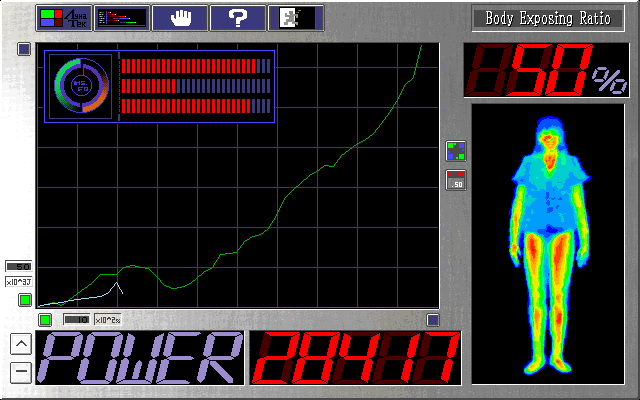Image resolution: width=640 pixels, height=400 pixels.
Task: Click the x10^3J vertical unit label
Action: coord(19,283)
